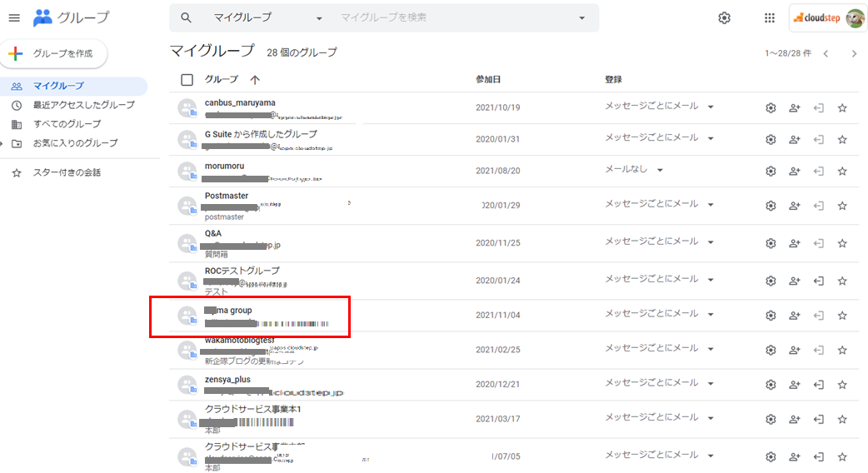This screenshot has width=868, height=473.
Task: Open the Google apps grid
Action: (x=770, y=18)
